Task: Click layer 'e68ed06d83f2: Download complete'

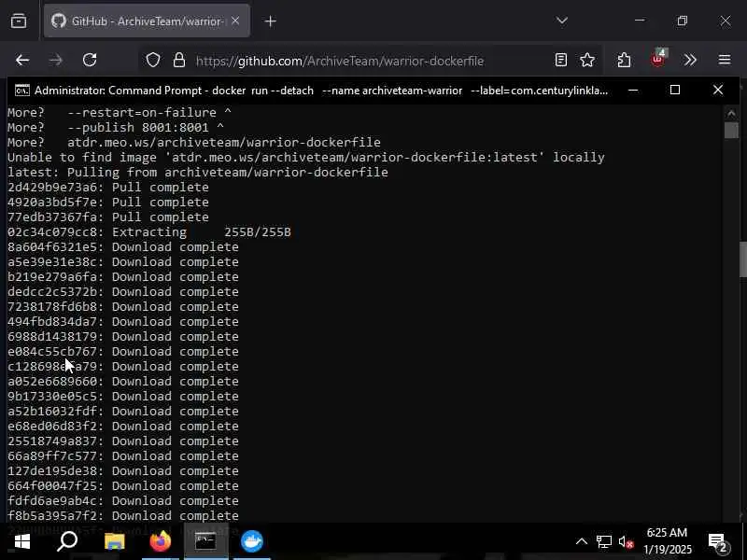Action: tap(123, 426)
